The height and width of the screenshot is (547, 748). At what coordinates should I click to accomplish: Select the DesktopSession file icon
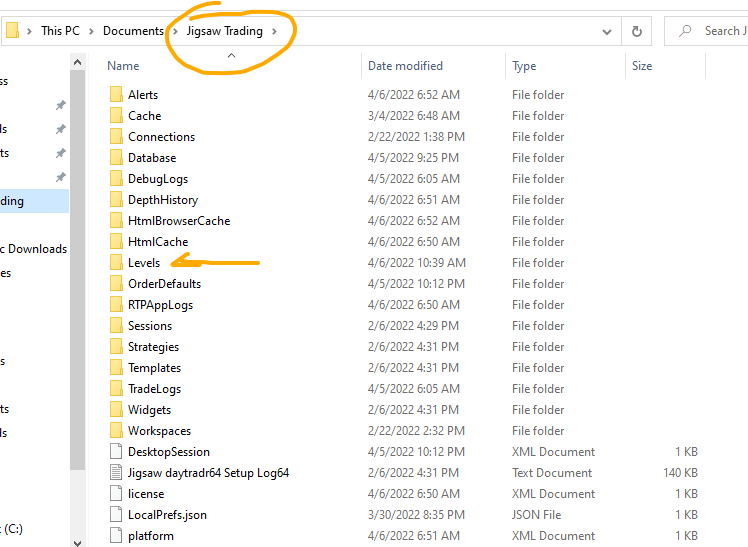[x=116, y=451]
